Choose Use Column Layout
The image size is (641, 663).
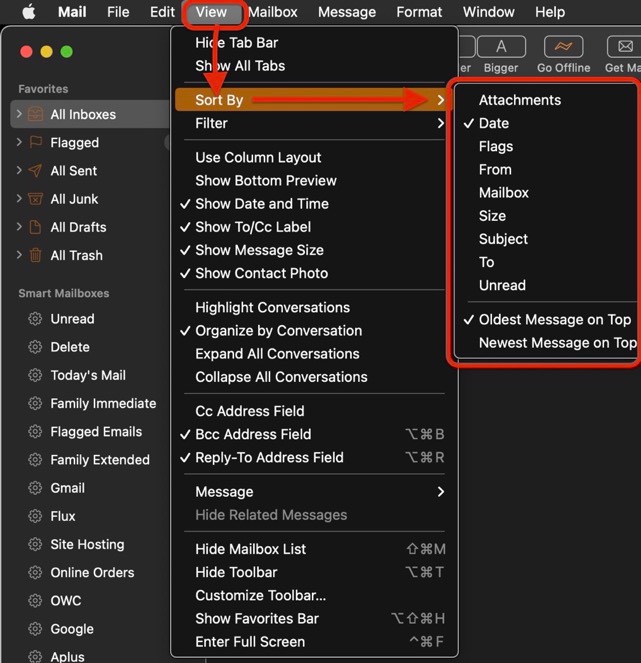click(x=315, y=158)
